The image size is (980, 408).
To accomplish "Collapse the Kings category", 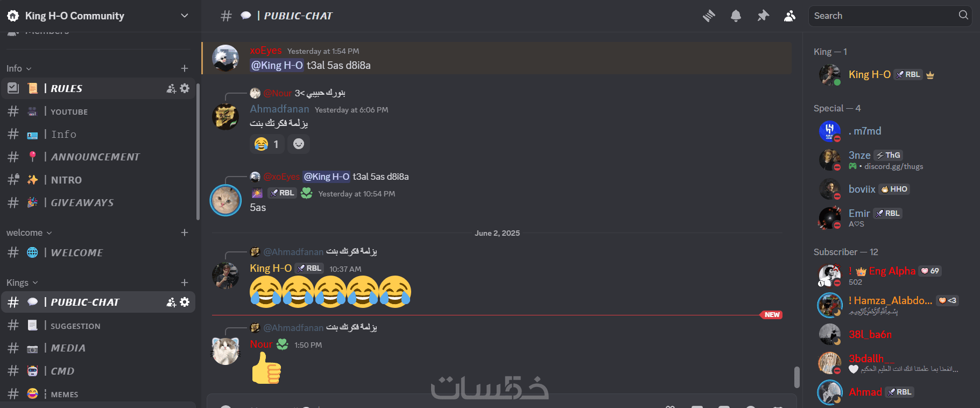I will 22,283.
